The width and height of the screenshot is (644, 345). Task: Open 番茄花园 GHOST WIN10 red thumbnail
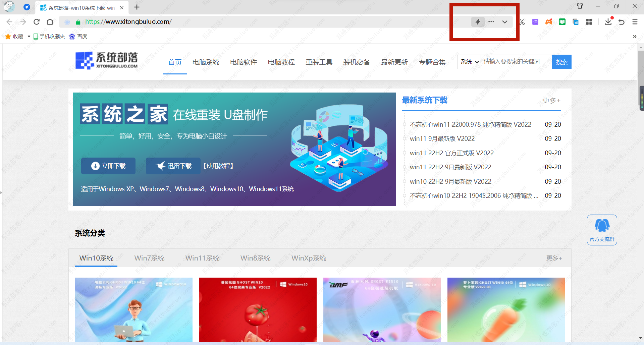pos(258,310)
